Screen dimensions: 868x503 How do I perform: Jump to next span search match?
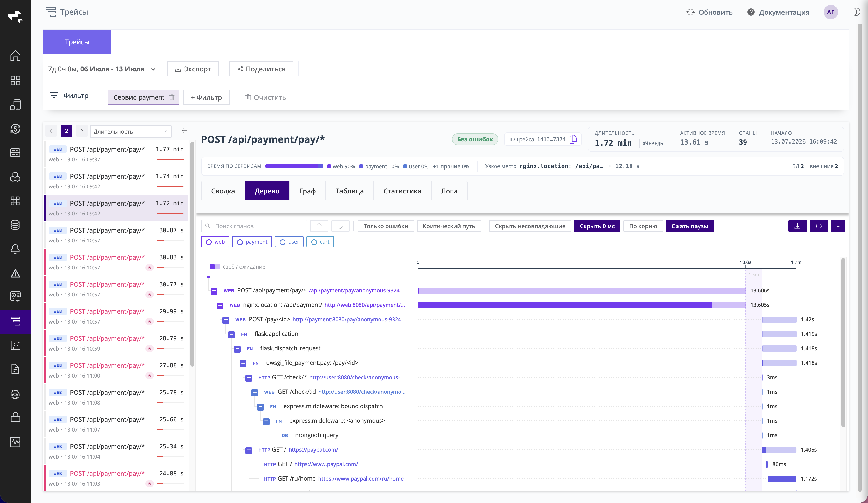click(340, 226)
